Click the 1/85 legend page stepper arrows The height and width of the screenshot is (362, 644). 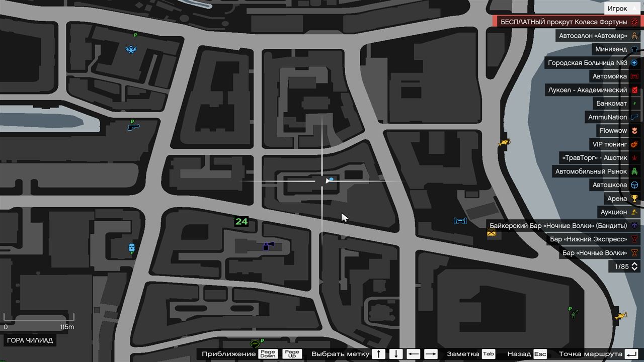(x=634, y=266)
